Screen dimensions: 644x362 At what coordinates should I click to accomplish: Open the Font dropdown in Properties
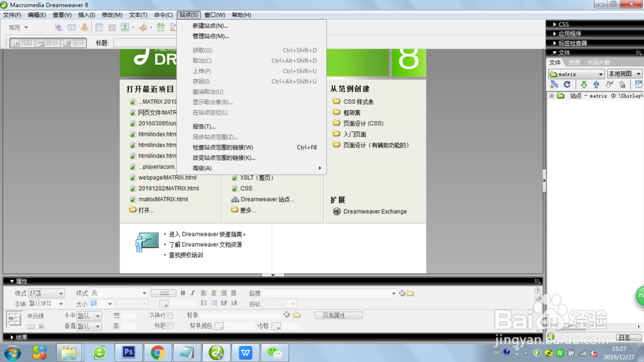tap(46, 303)
